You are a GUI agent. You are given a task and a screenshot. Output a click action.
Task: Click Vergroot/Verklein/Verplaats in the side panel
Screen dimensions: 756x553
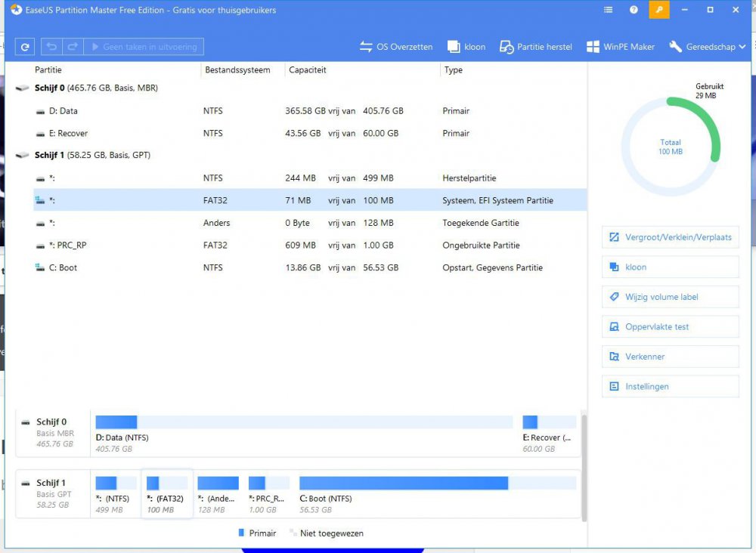click(670, 237)
